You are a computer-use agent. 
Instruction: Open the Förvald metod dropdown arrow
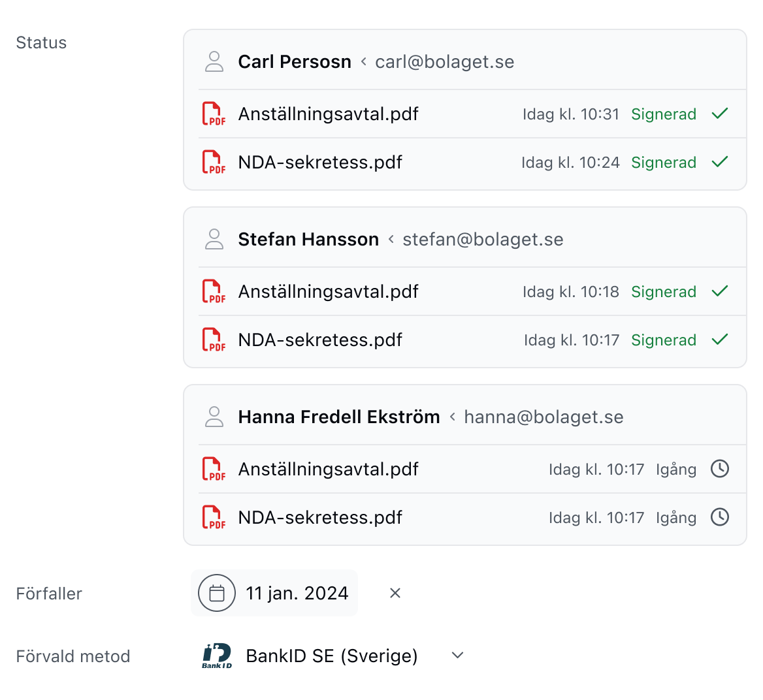[457, 655]
